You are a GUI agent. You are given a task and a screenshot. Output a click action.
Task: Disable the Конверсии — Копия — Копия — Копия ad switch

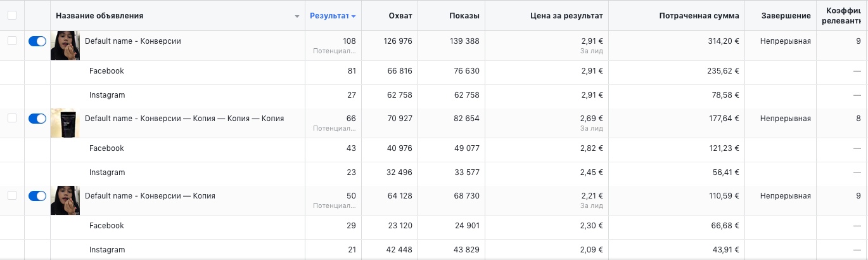pyautogui.click(x=37, y=119)
